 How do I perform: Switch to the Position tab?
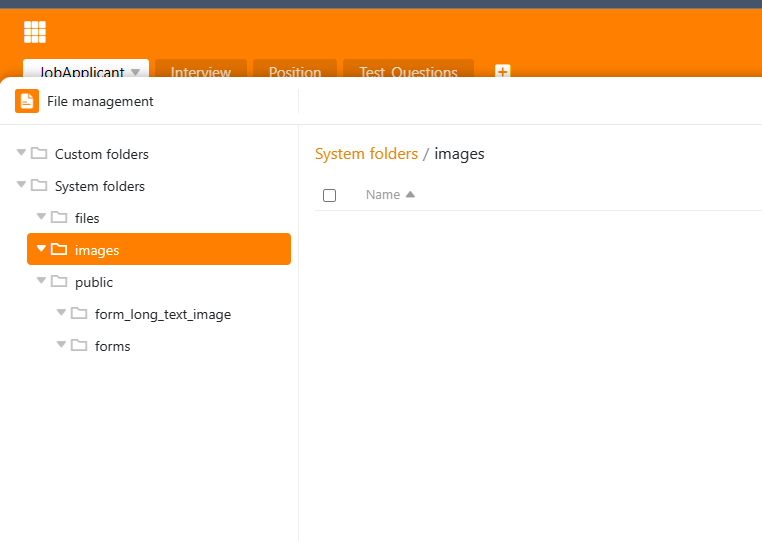(294, 72)
